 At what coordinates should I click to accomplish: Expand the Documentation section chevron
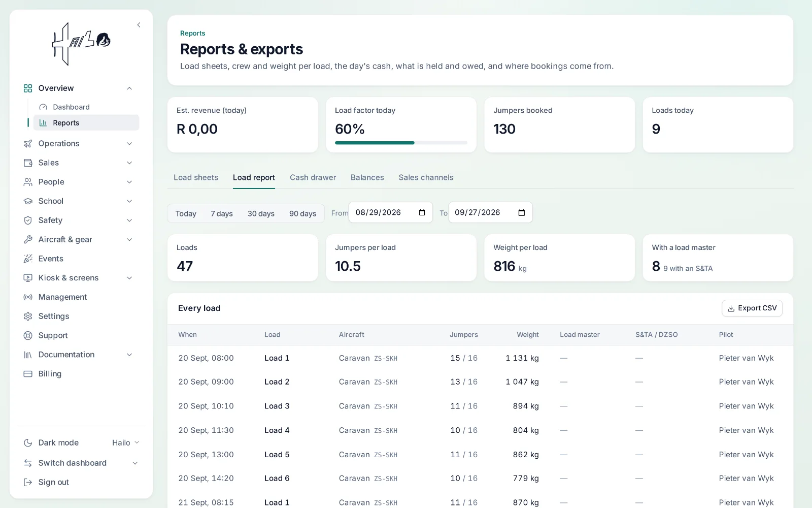(x=129, y=355)
